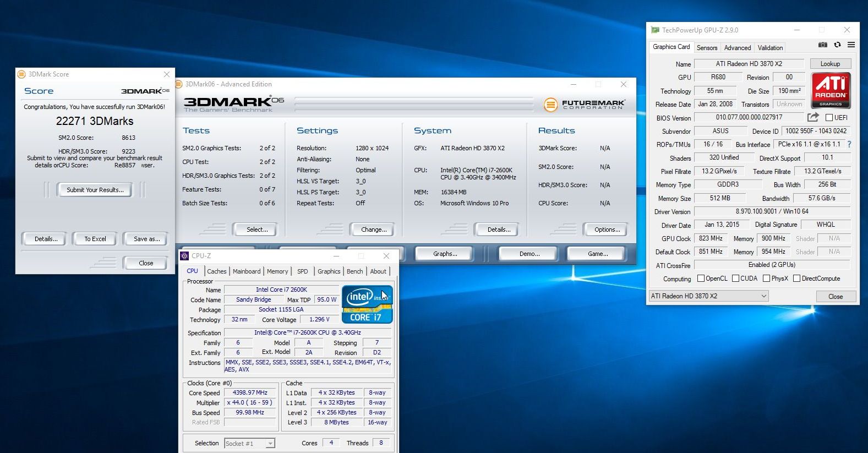868x453 pixels.
Task: Click the 3DMark06 Advanced Edition title icon
Action: (179, 84)
